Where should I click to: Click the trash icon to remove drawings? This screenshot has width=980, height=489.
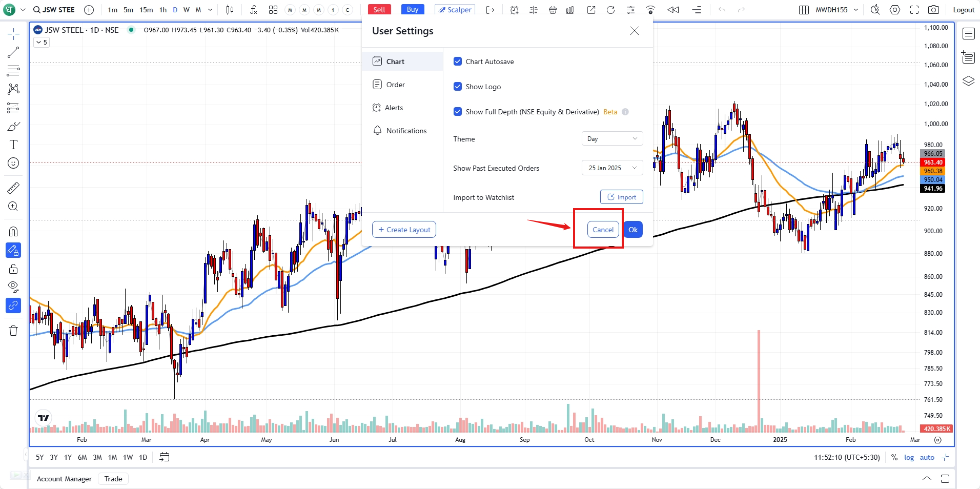pos(13,331)
